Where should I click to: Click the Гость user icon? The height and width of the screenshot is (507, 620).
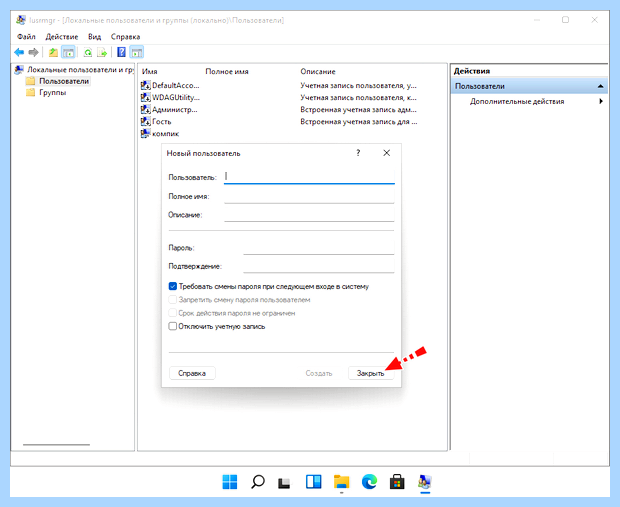coord(146,121)
